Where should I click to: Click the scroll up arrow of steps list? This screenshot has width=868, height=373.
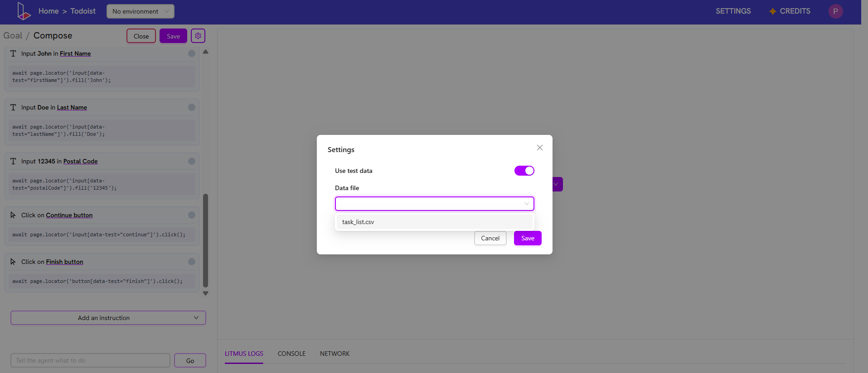coord(206,52)
